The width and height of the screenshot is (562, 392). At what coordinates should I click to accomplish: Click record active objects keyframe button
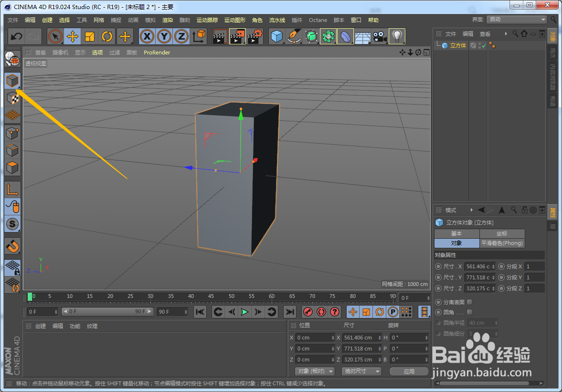pos(308,312)
